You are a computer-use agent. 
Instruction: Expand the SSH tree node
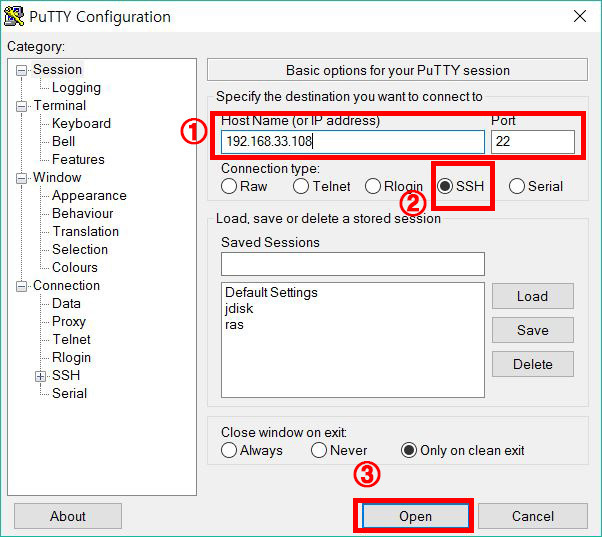[41, 376]
